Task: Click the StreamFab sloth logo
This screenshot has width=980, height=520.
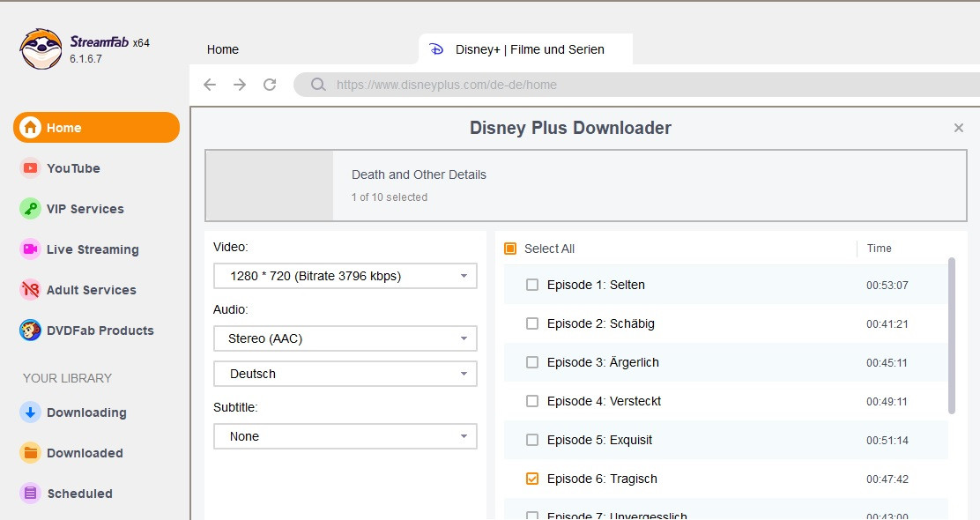Action: (41, 48)
